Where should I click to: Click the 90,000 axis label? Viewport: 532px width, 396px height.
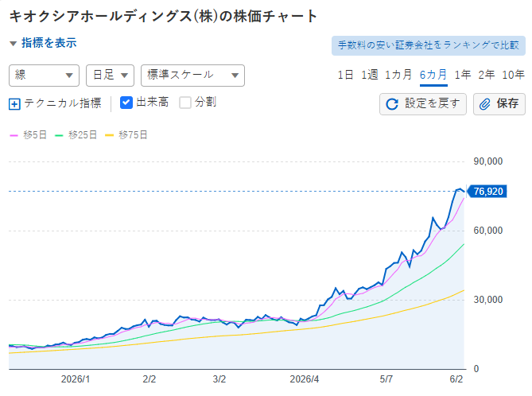[x=488, y=161]
